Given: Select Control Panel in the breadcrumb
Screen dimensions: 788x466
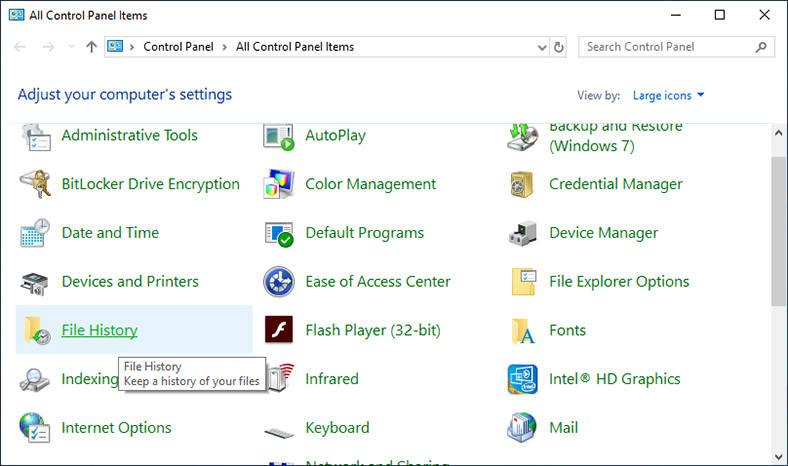Looking at the screenshot, I should click(x=178, y=47).
